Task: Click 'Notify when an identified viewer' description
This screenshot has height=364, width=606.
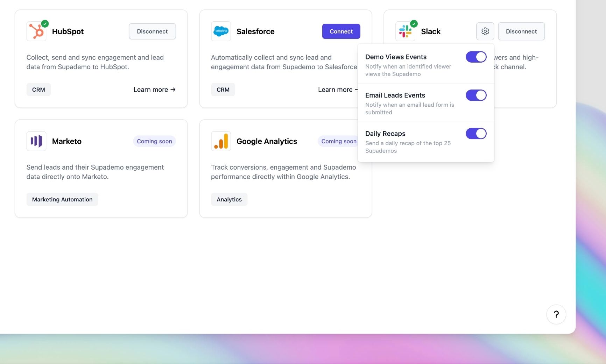Action: 408,70
